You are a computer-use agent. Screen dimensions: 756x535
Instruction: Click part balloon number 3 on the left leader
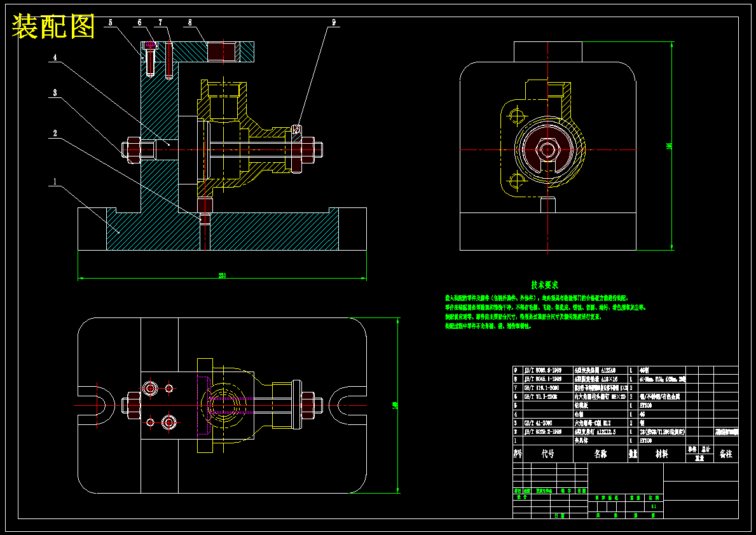55,92
